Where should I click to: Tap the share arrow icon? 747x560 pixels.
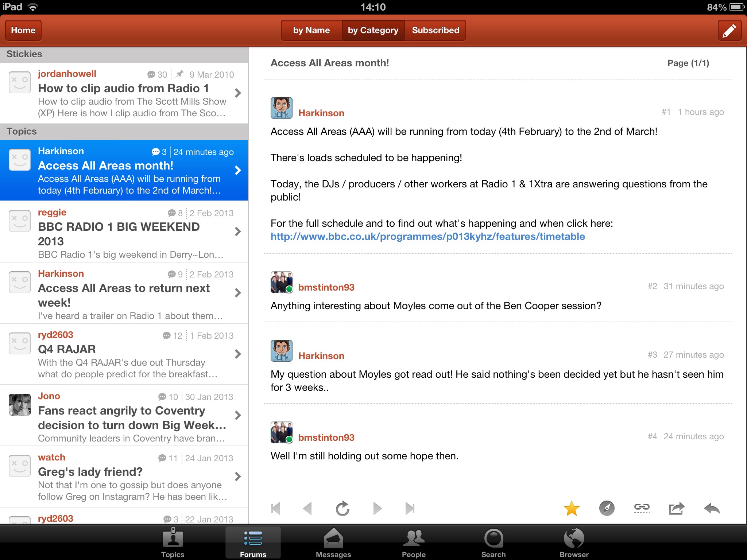point(677,508)
